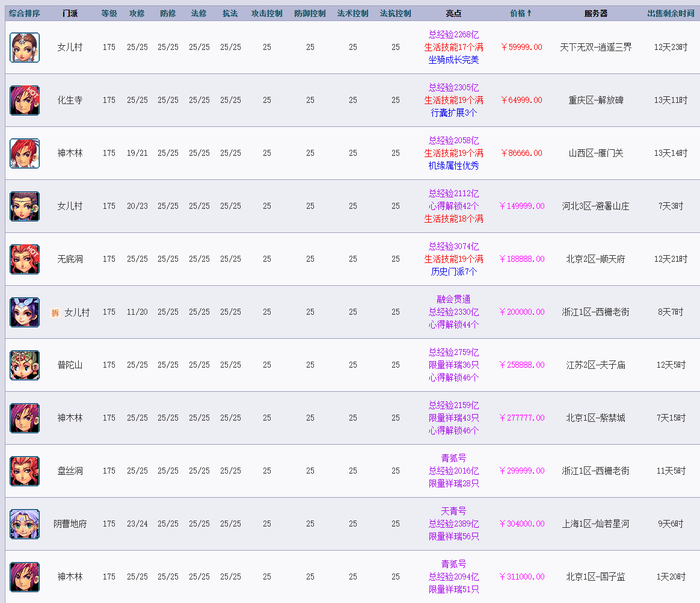Sort by 等级 column header
The width and height of the screenshot is (700, 603).
coord(109,13)
